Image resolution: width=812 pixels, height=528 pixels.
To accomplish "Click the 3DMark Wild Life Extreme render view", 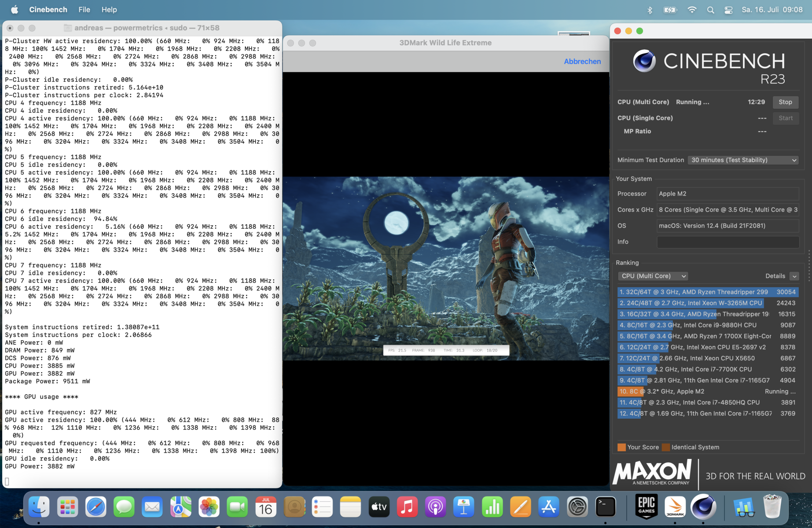I will pyautogui.click(x=446, y=268).
